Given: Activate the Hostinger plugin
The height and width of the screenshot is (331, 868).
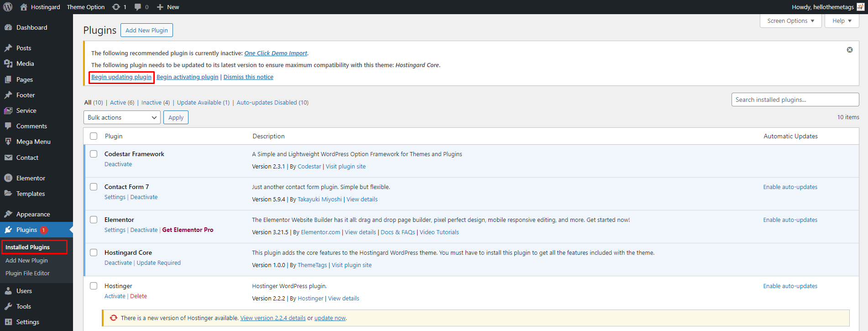Looking at the screenshot, I should coord(115,296).
